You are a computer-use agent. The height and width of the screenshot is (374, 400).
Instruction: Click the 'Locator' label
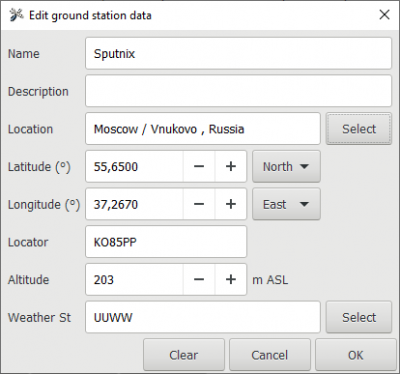click(x=28, y=242)
